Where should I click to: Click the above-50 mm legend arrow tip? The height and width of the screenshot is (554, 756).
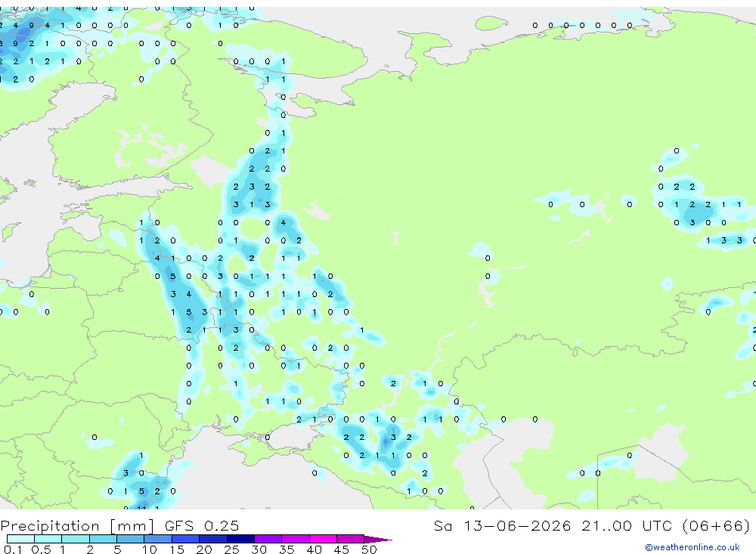[x=379, y=539]
